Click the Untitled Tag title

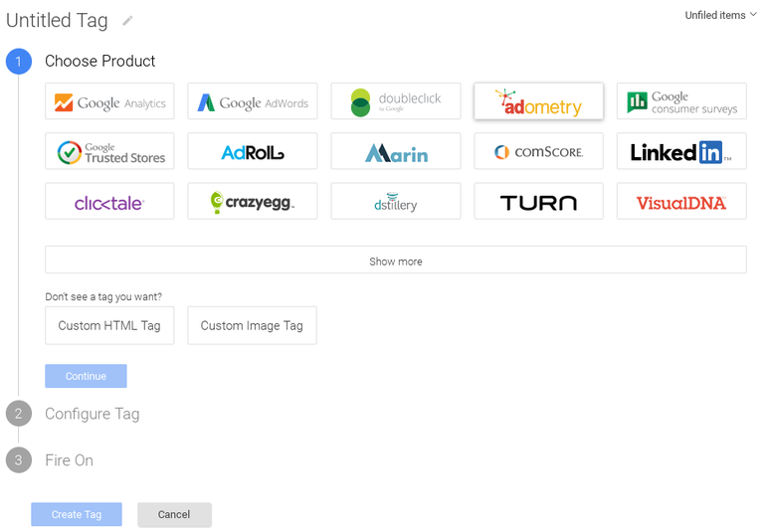coord(57,21)
